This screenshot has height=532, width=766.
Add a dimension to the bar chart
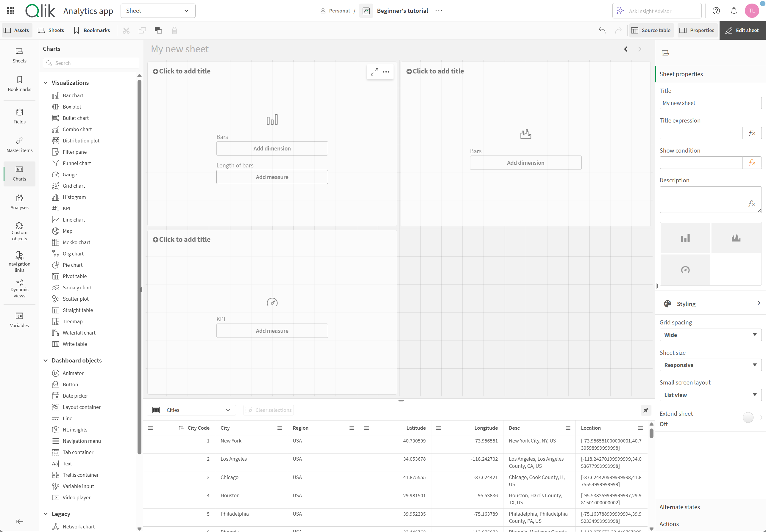tap(272, 148)
